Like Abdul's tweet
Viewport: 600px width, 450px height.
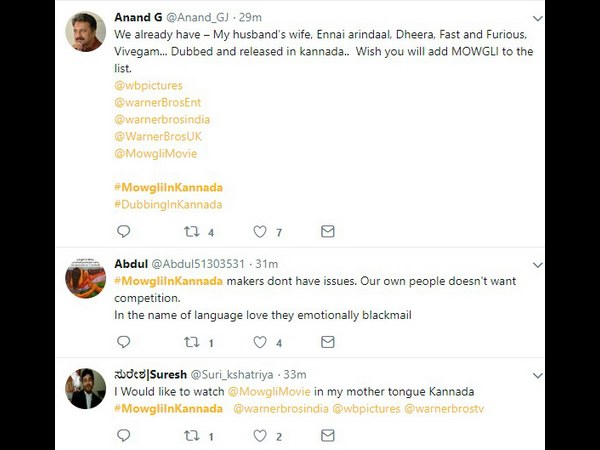tap(260, 343)
